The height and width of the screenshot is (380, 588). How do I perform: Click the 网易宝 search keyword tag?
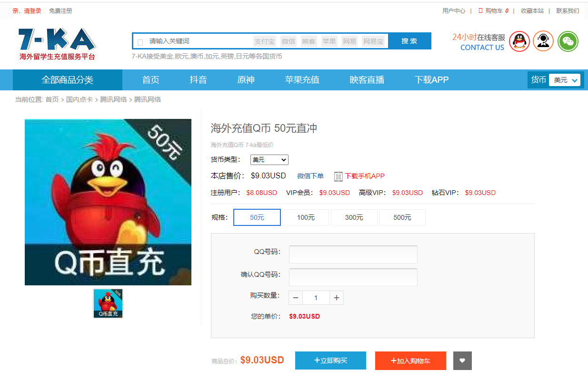373,41
